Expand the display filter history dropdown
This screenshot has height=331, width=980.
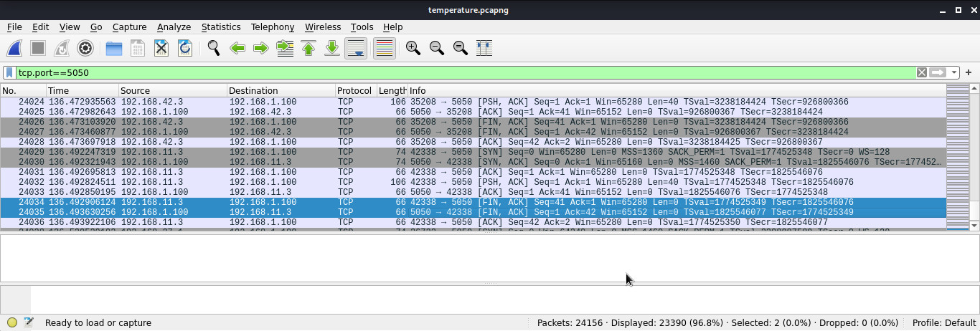pyautogui.click(x=953, y=72)
